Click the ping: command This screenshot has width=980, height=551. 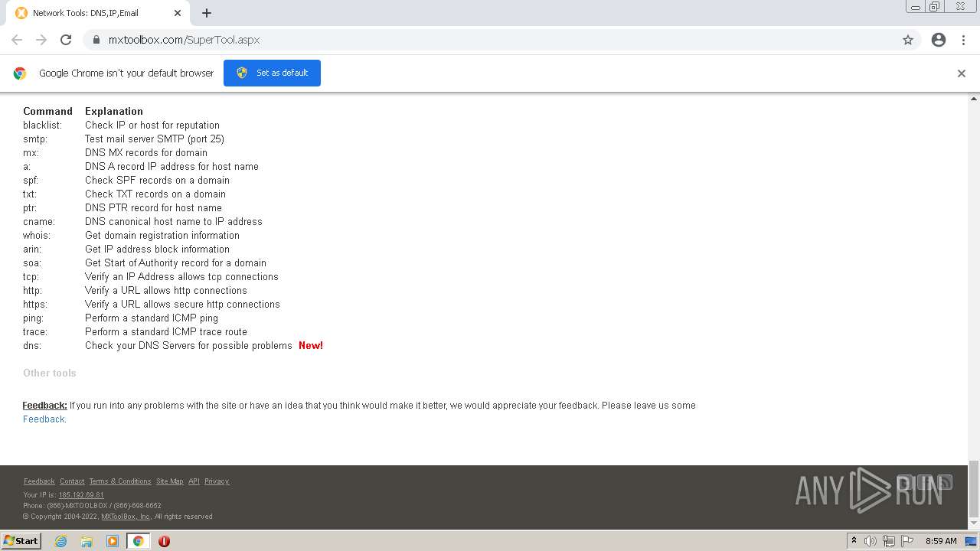point(34,318)
